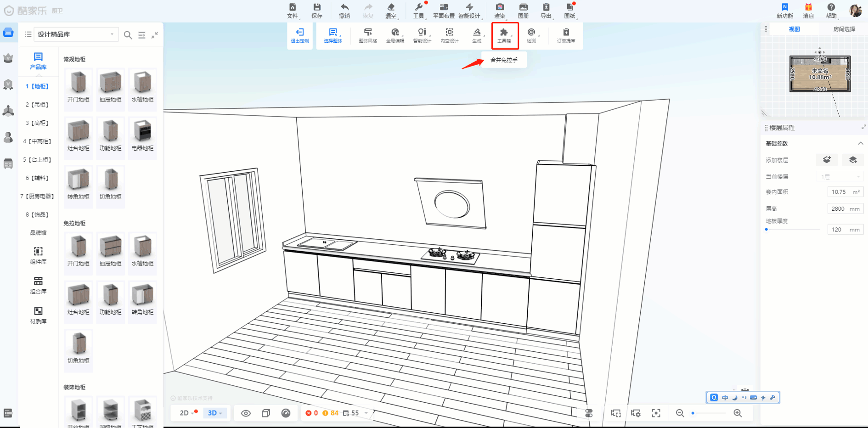
Task: Open the 工具箱 toolbox icon
Action: (504, 35)
